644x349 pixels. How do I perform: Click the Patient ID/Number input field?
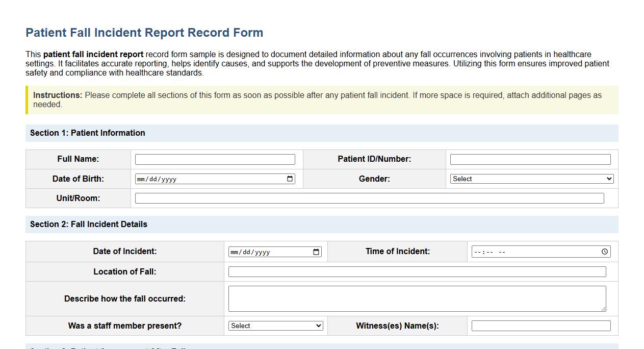pyautogui.click(x=529, y=159)
